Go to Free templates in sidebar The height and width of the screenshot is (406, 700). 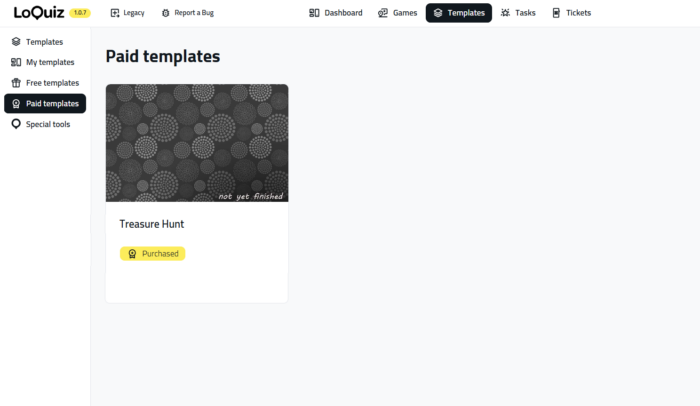click(52, 83)
